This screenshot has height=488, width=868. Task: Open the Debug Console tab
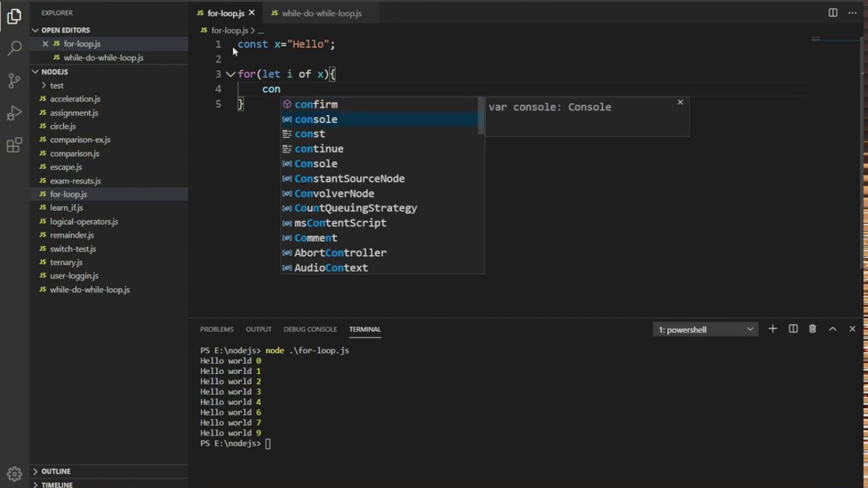pos(310,329)
